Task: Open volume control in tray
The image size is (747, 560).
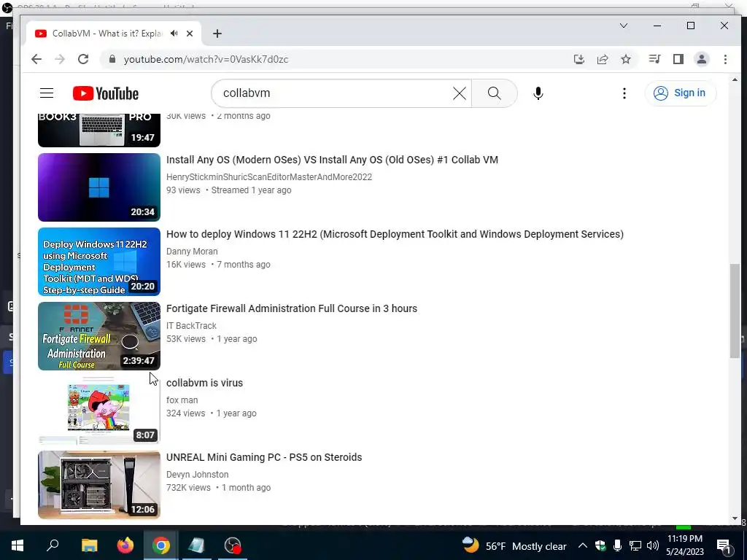Action: 653,545
